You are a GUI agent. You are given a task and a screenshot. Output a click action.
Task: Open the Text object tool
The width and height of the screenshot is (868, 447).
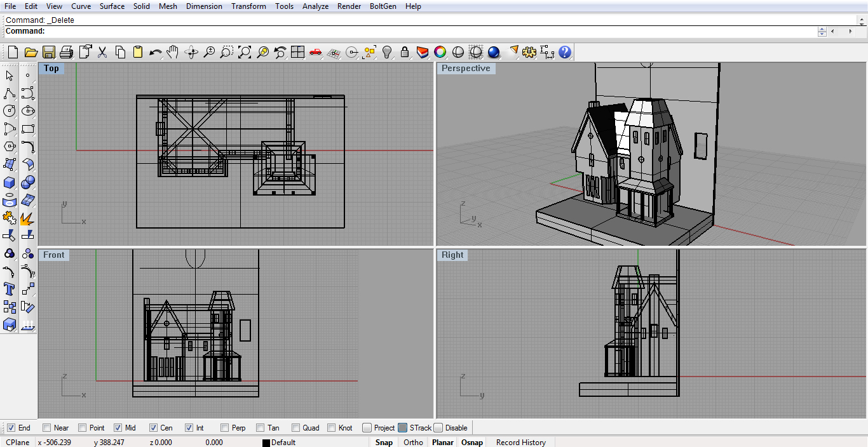point(10,290)
